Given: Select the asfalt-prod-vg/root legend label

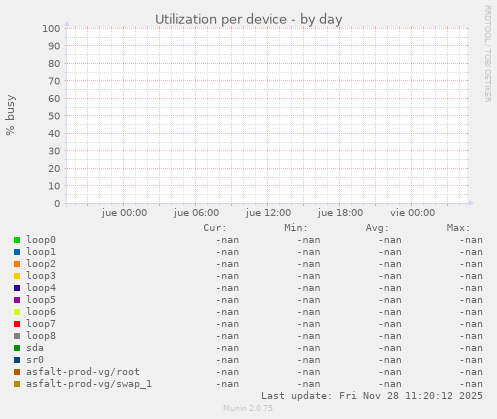Looking at the screenshot, I should point(83,372).
